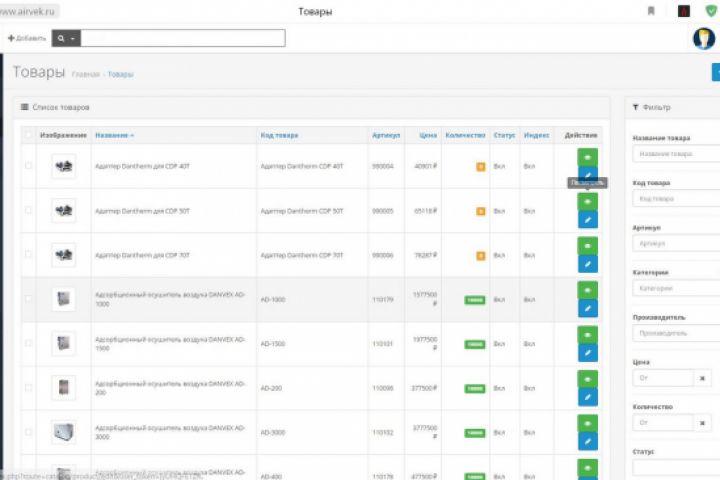The height and width of the screenshot is (480, 720).
Task: Open the user avatar at the top right
Action: (x=703, y=38)
